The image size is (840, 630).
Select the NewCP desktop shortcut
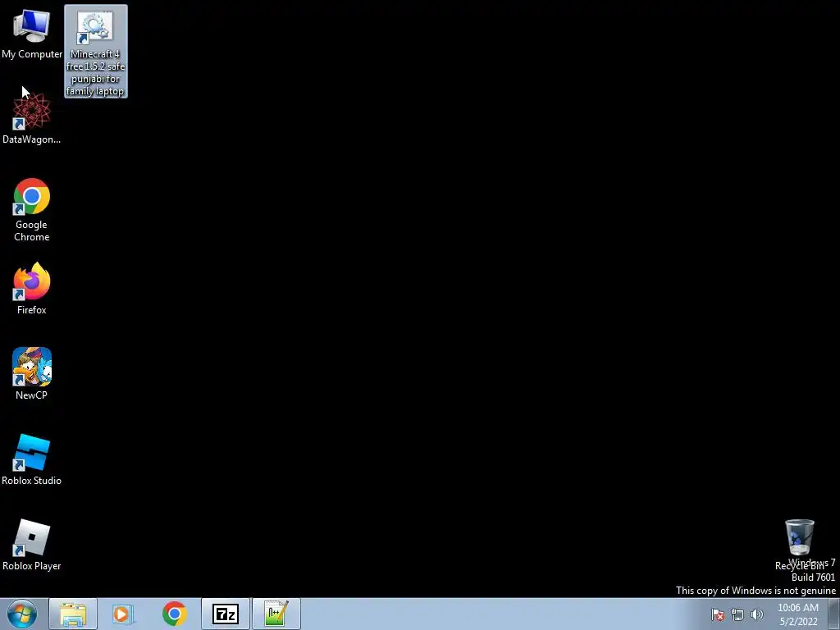(x=32, y=374)
